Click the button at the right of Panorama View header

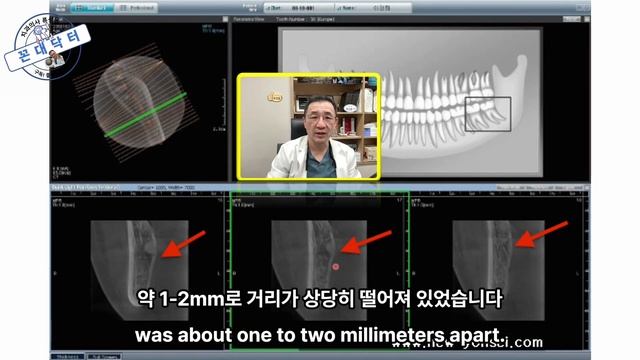[x=571, y=19]
